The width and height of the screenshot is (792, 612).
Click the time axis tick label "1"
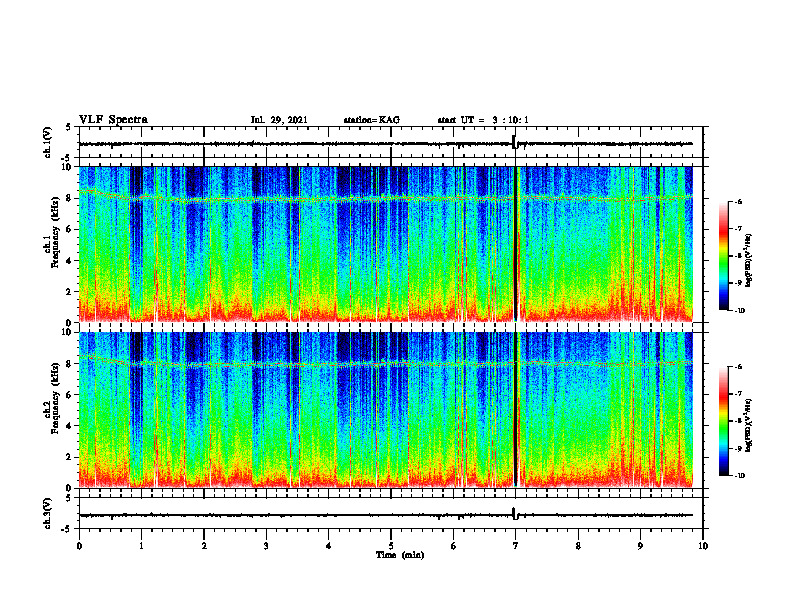[x=141, y=546]
